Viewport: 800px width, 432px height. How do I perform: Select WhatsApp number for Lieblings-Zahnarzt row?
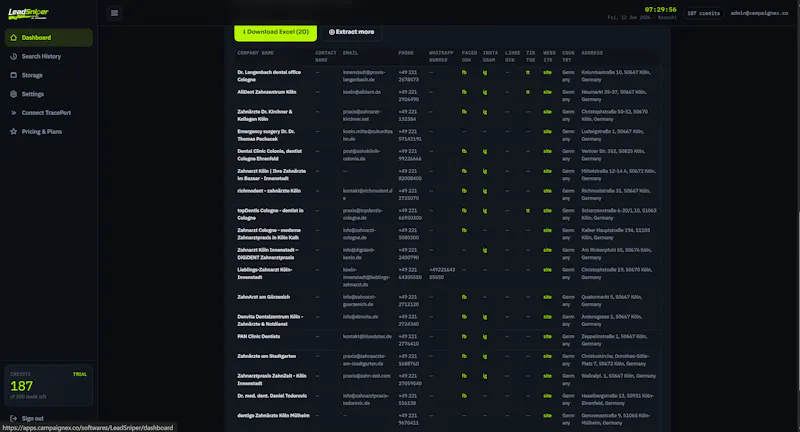click(x=442, y=273)
